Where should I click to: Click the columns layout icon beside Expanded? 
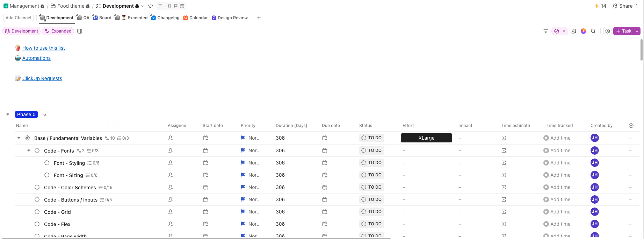point(80,31)
